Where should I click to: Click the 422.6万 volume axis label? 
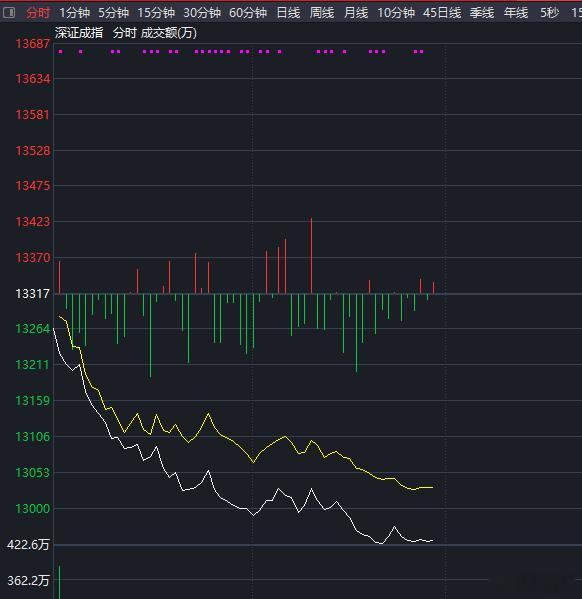28,545
